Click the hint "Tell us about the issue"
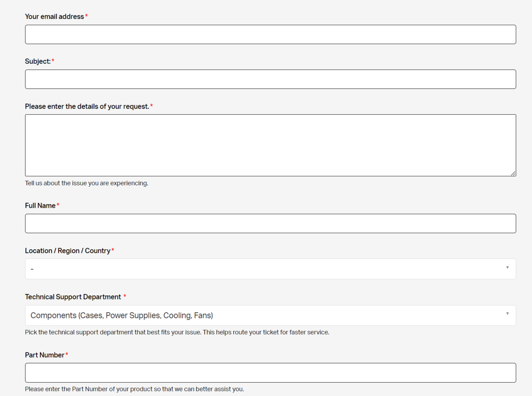 (86, 183)
